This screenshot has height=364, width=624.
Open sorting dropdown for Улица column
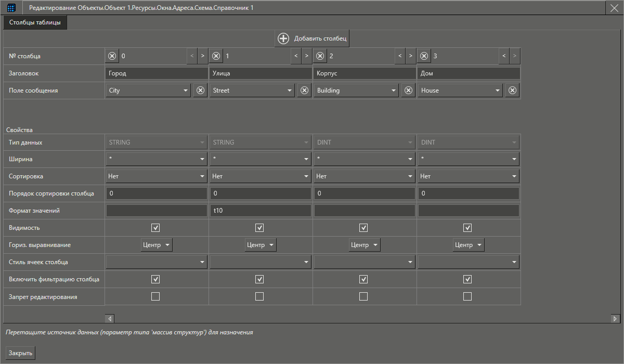point(260,176)
